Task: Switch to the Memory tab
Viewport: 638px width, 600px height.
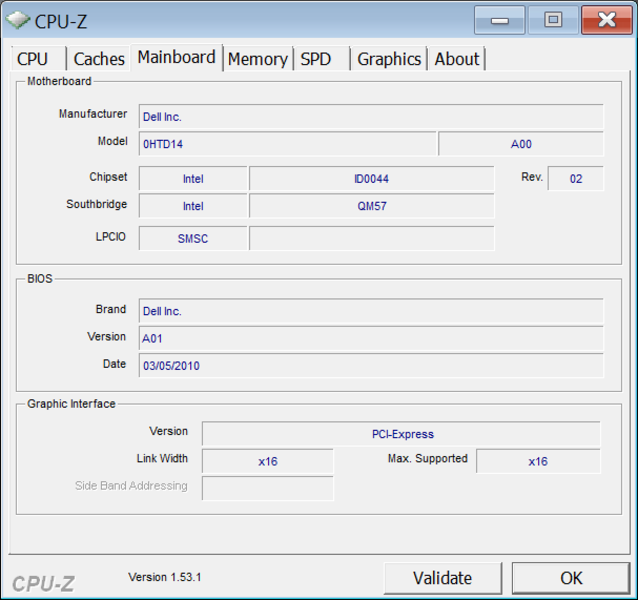Action: 258,59
